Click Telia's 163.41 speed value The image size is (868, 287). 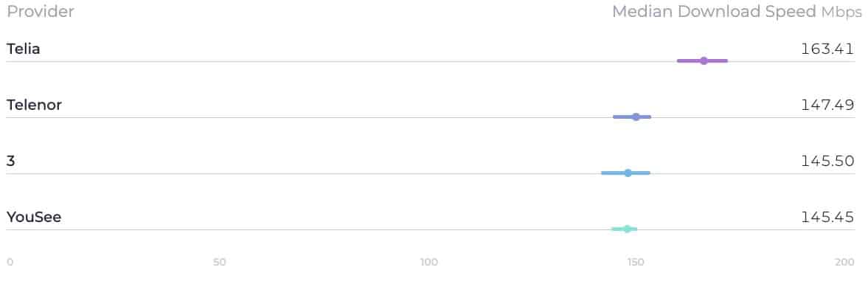(x=827, y=49)
